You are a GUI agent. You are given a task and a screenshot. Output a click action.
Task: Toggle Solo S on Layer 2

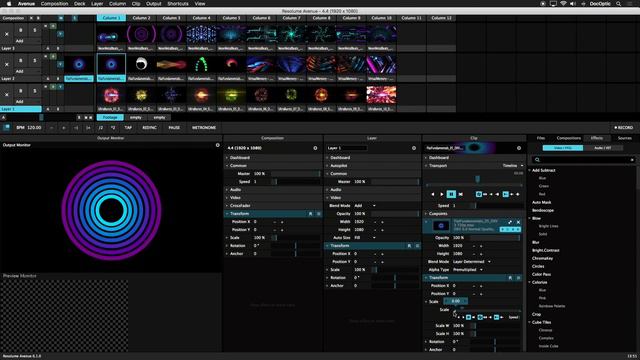click(x=35, y=60)
